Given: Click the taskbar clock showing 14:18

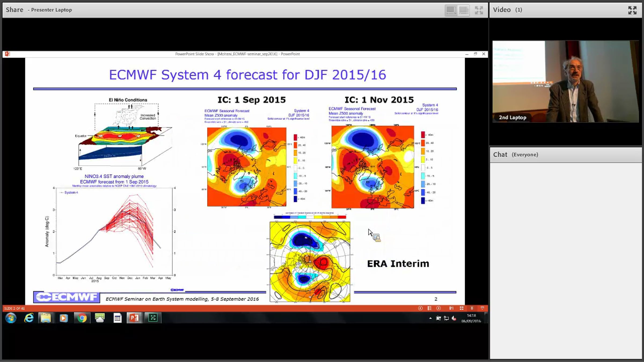Looking at the screenshot, I should (471, 318).
